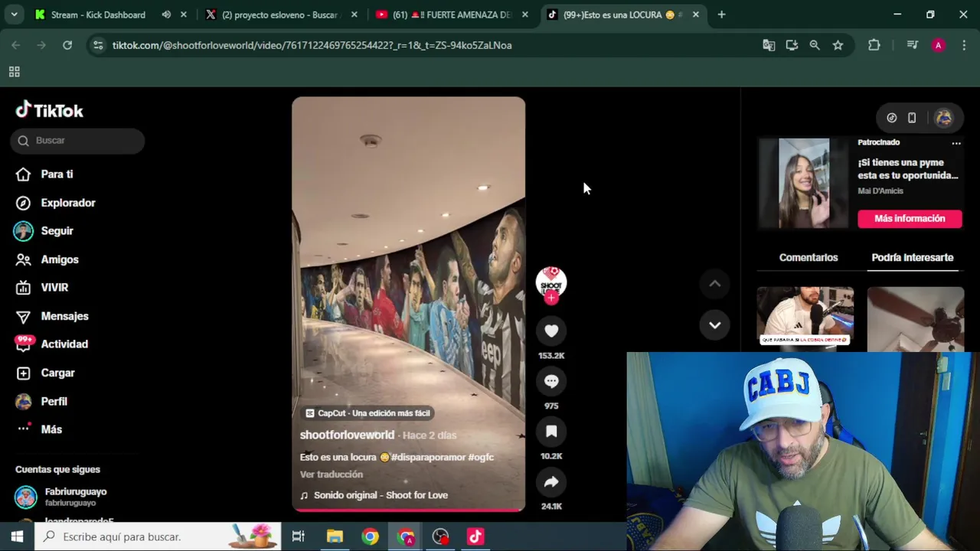Screen dimensions: 980x551
Task: Open comments via the speech bubble icon
Action: (551, 381)
